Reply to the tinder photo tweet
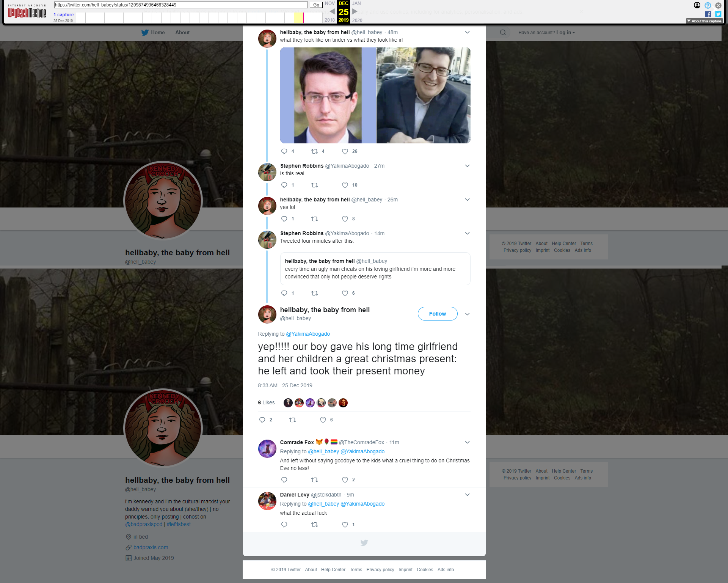This screenshot has width=728, height=583. (284, 151)
